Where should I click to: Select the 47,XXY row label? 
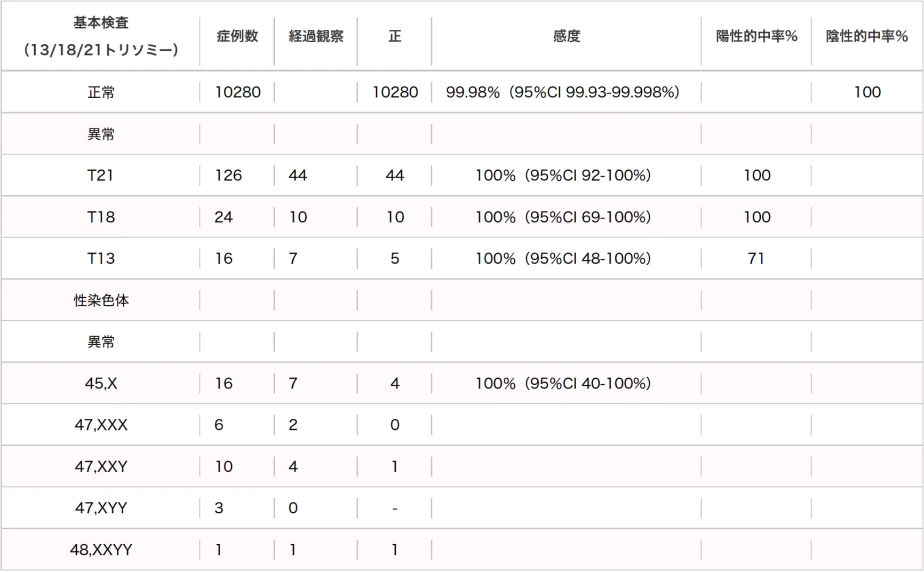pyautogui.click(x=101, y=467)
